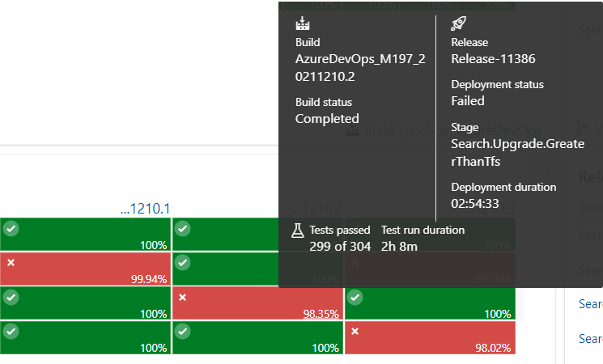Select the red 98.02% result cell

click(429, 337)
